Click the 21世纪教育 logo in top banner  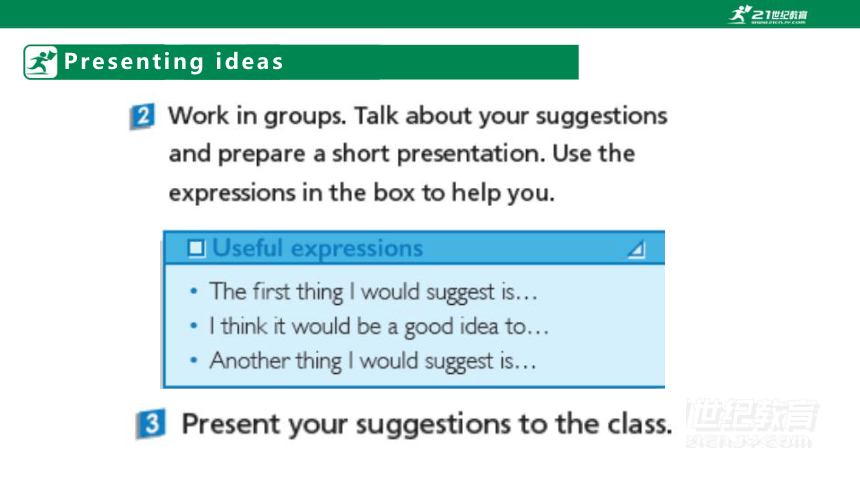coord(768,14)
